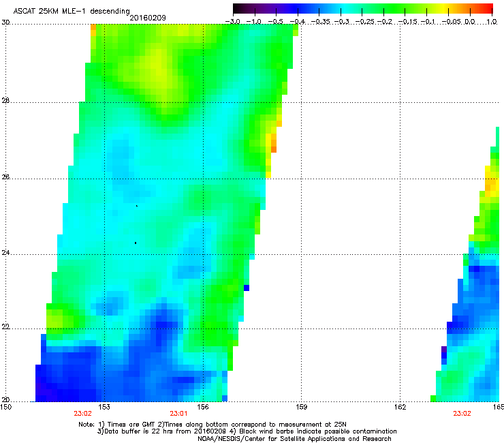This screenshot has width=504, height=443.
Task: Click the colorbar label -0.25
Action: click(x=365, y=22)
